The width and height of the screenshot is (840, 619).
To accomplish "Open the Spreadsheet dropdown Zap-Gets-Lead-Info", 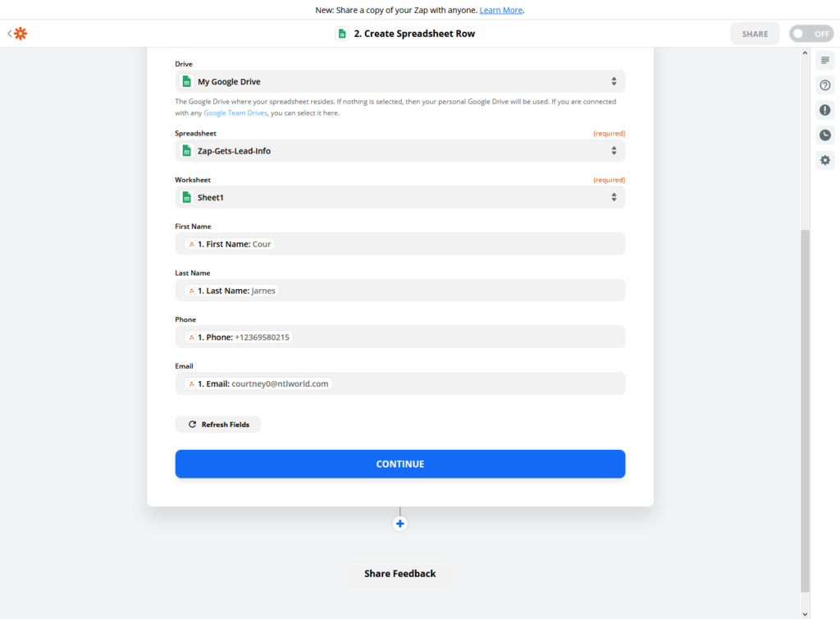I will (x=399, y=150).
